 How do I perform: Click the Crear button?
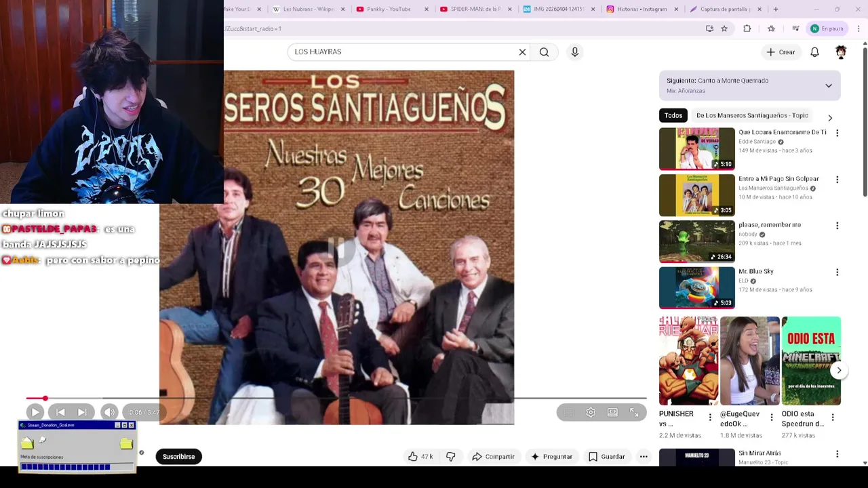point(781,52)
